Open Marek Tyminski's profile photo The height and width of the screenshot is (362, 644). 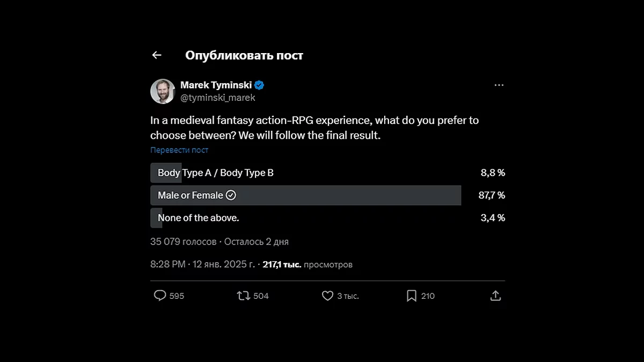[x=162, y=91]
